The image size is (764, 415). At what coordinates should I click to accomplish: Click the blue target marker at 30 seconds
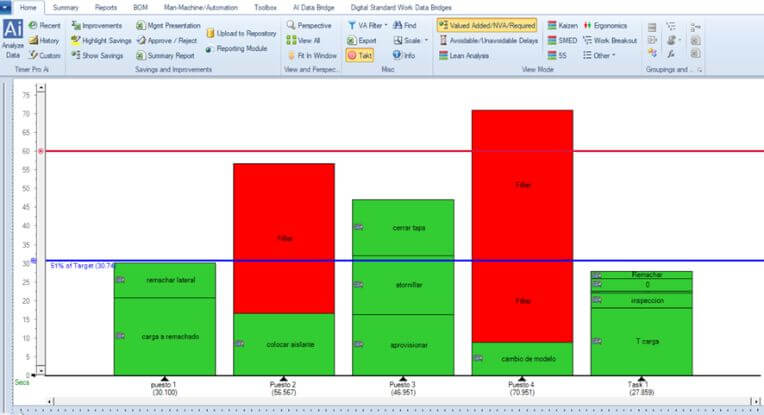(x=34, y=261)
